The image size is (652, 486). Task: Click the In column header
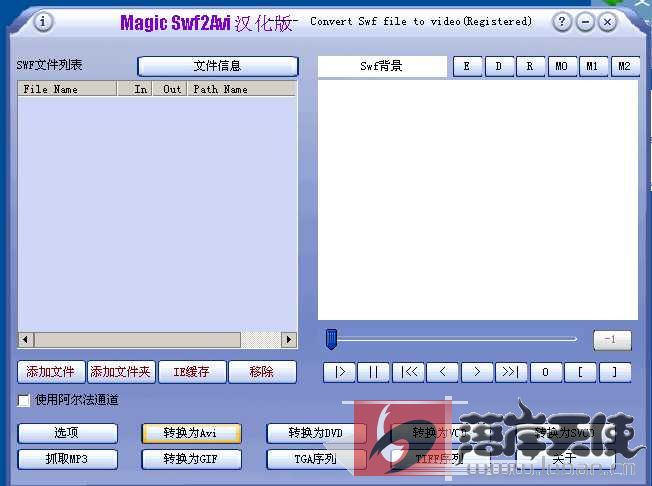tap(135, 89)
